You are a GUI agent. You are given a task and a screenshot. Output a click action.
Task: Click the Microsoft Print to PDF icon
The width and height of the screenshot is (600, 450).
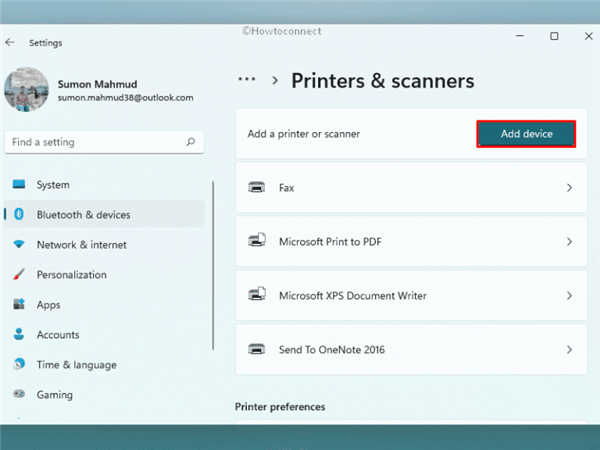[x=257, y=241]
